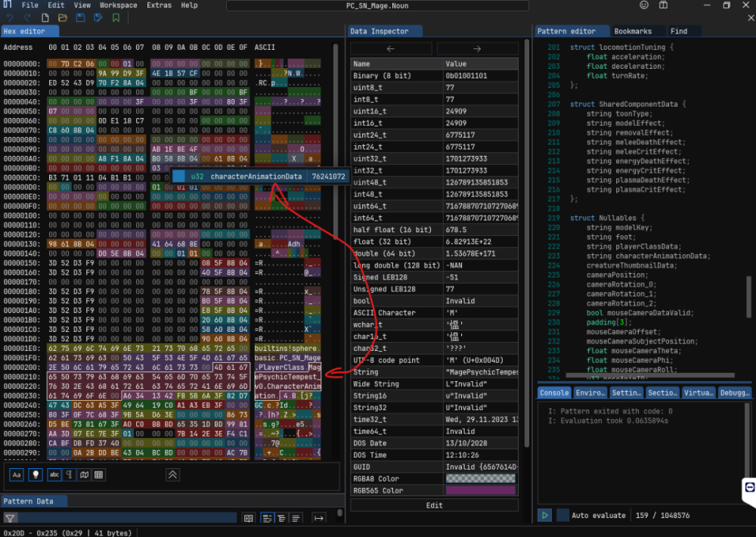Open the Extras menu
The image size is (756, 537).
click(x=159, y=5)
